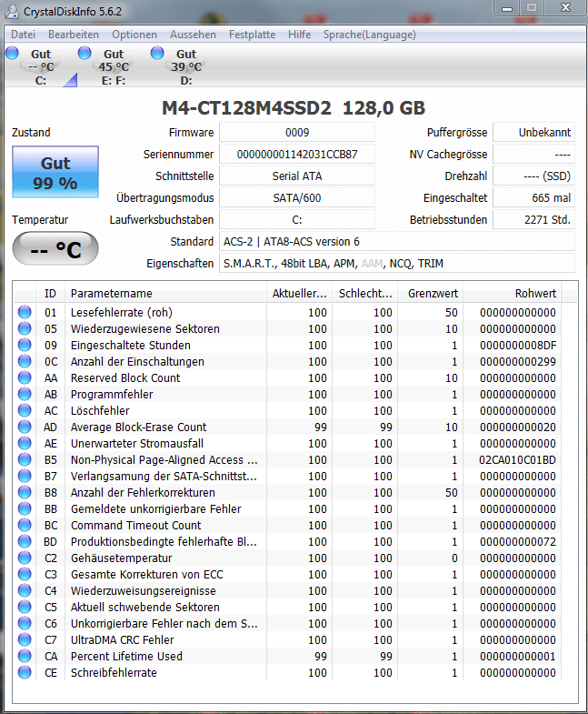This screenshot has height=714, width=588.
Task: Click raw value 000000000072
Action: (x=518, y=542)
